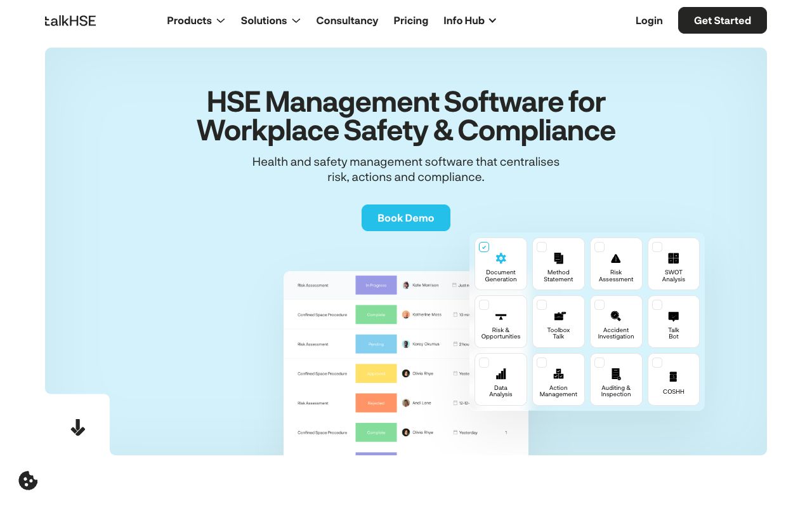Click the yellow Approved status badge
812x508 pixels.
pyautogui.click(x=376, y=373)
